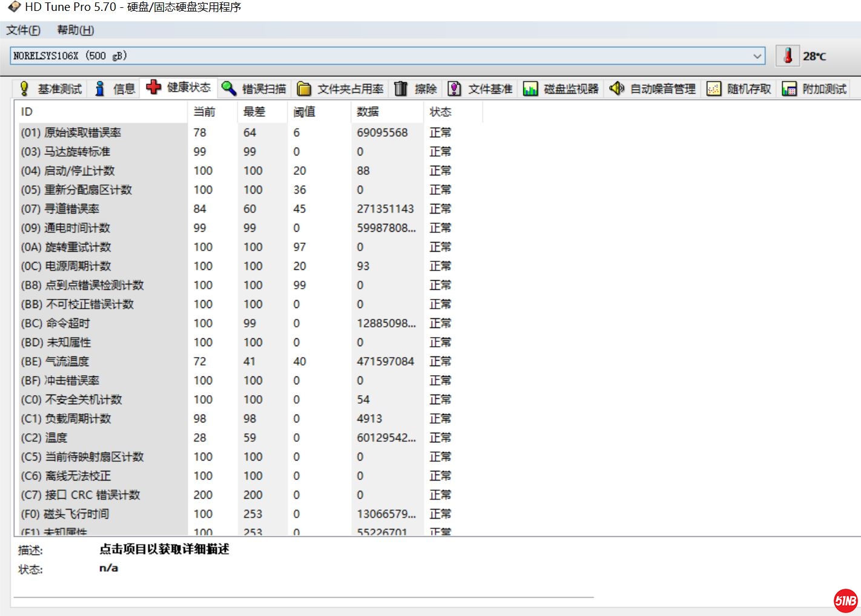Click the speaker icon for 自动噪音管理
Viewport: 861px width, 616px height.
coord(616,89)
